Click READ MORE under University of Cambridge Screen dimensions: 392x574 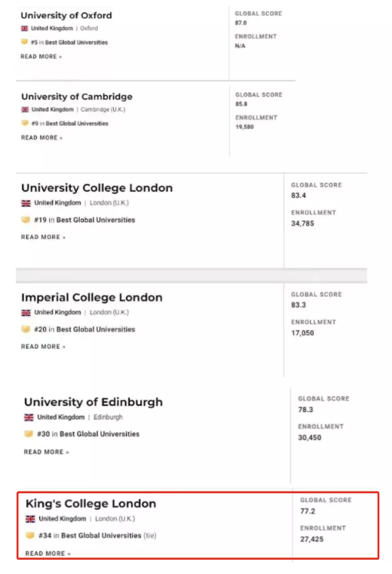tap(41, 137)
